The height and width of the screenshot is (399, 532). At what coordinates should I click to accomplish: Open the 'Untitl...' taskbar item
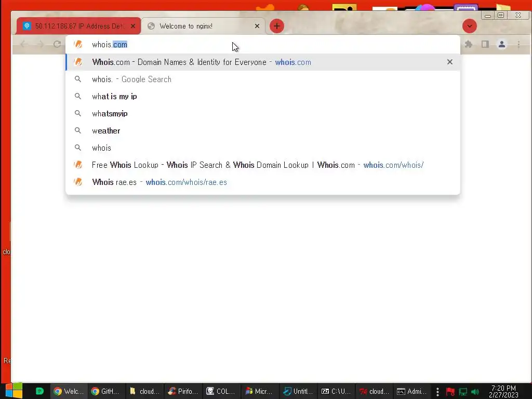pos(298,391)
